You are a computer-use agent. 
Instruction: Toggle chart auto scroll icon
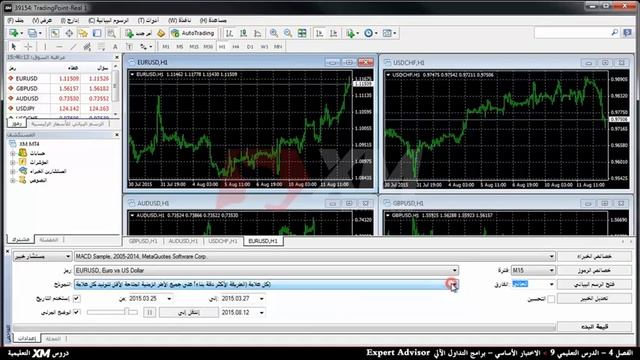(x=320, y=33)
